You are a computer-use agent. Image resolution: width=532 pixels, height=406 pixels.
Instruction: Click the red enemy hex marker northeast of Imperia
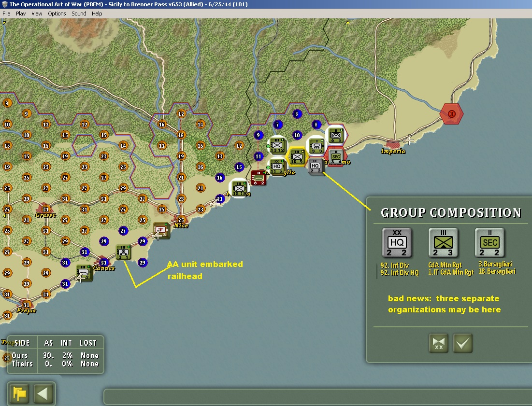pos(452,114)
